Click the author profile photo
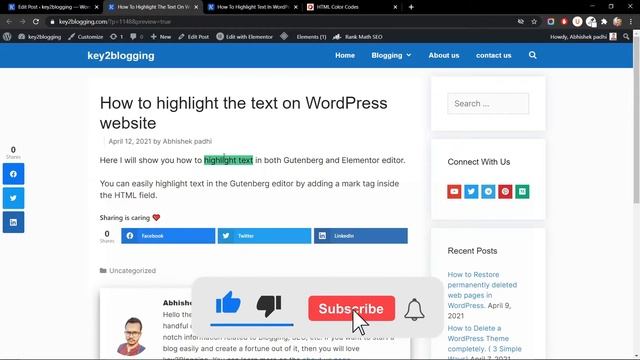This screenshot has height=360, width=640. [x=131, y=336]
